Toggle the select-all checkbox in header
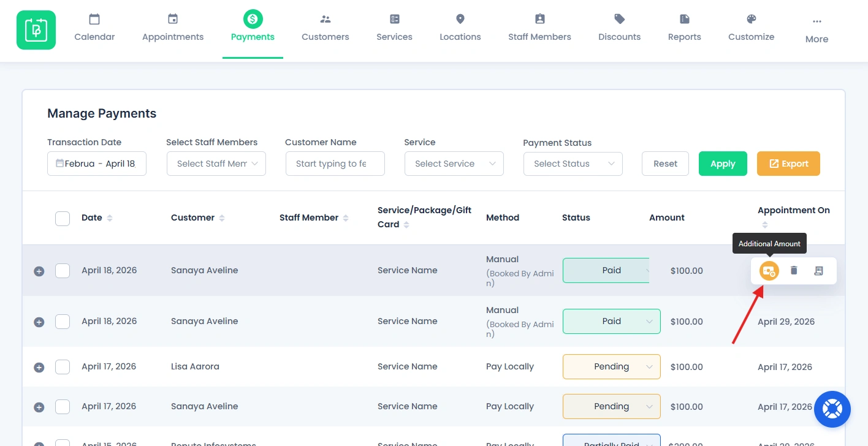The image size is (868, 446). pyautogui.click(x=63, y=218)
